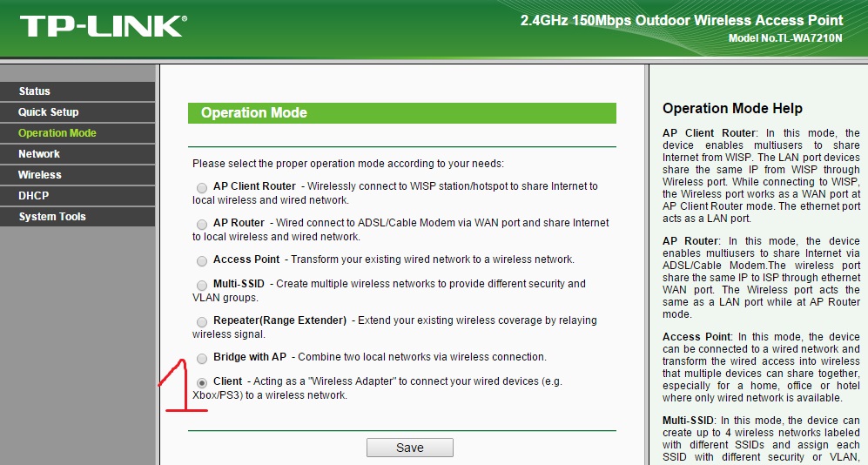Select the AP Client Router radio button
This screenshot has width=868, height=465.
(x=202, y=188)
